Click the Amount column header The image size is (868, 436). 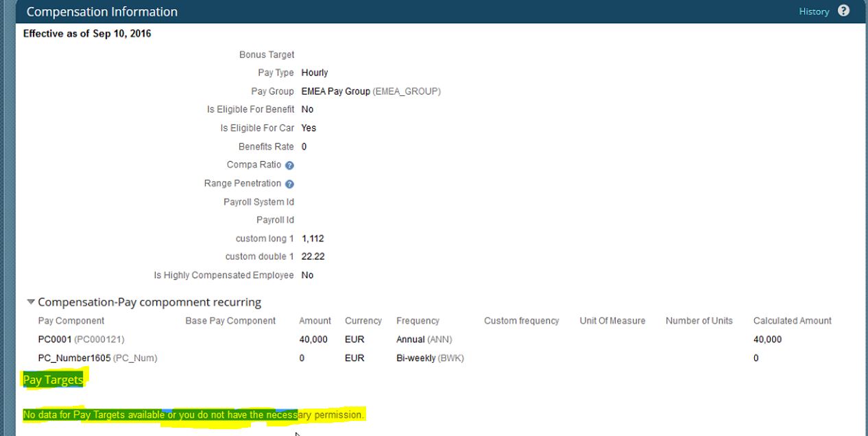coord(315,321)
